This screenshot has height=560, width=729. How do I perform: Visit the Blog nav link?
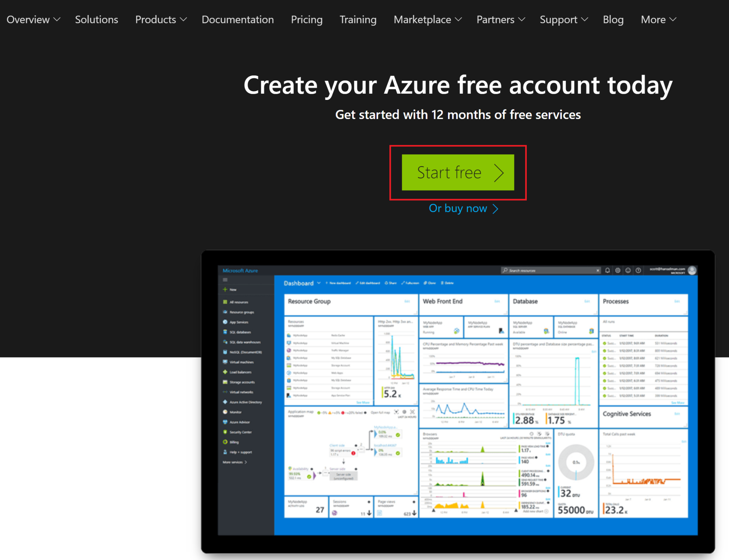click(613, 19)
